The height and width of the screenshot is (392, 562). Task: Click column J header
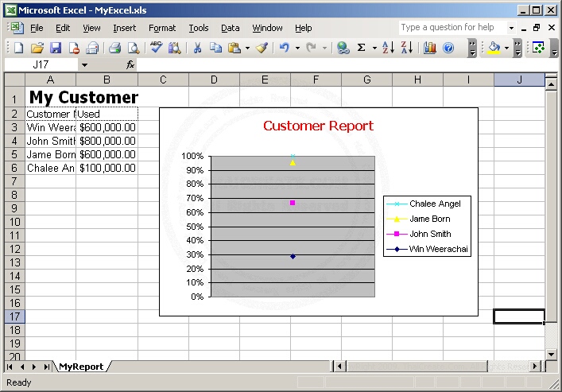[x=519, y=80]
